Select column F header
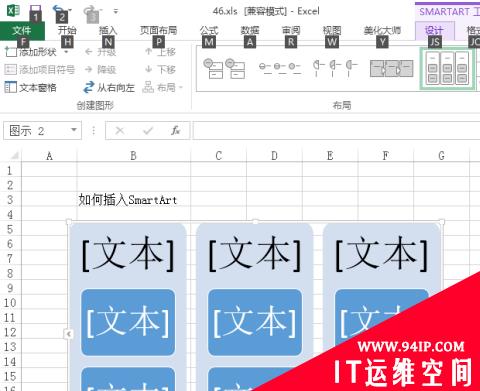 (x=385, y=156)
